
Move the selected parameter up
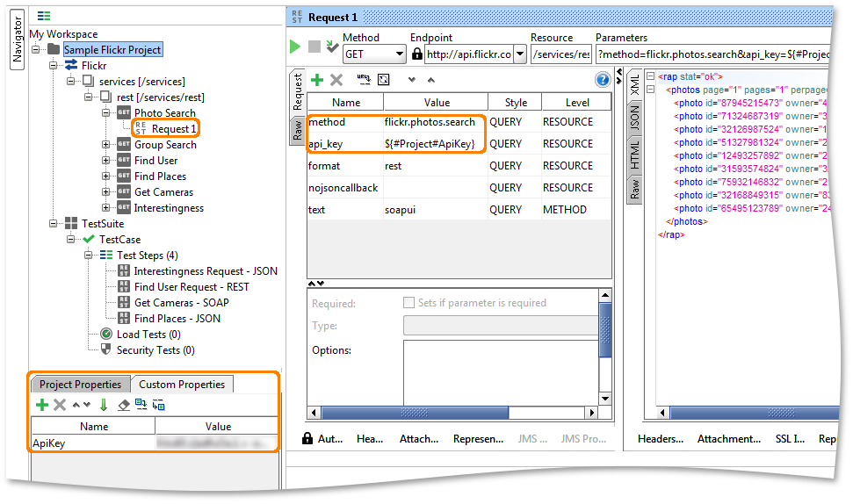point(430,80)
